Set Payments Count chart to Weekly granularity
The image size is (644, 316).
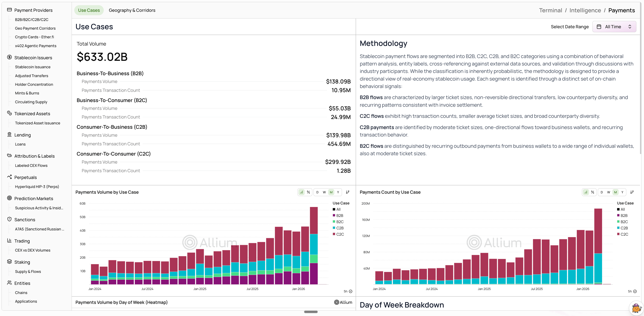608,192
